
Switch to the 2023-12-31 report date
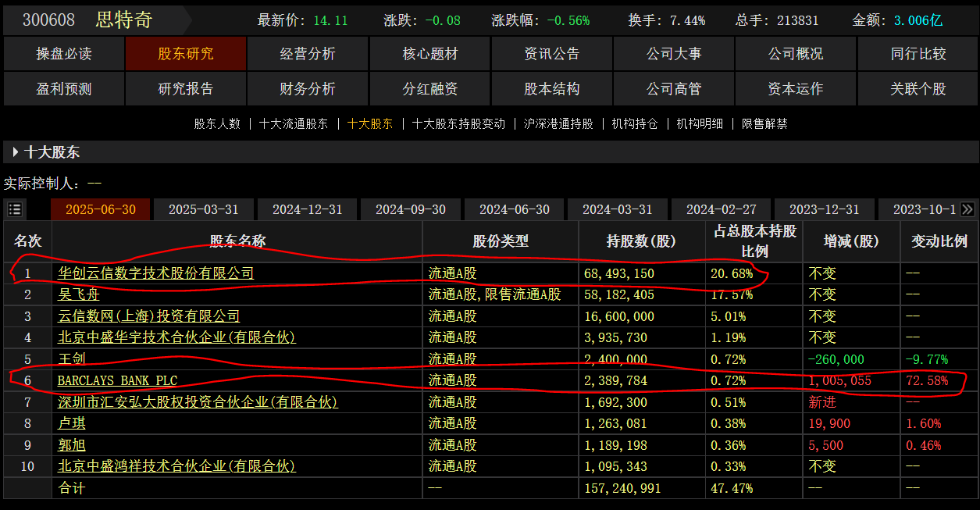coord(825,209)
